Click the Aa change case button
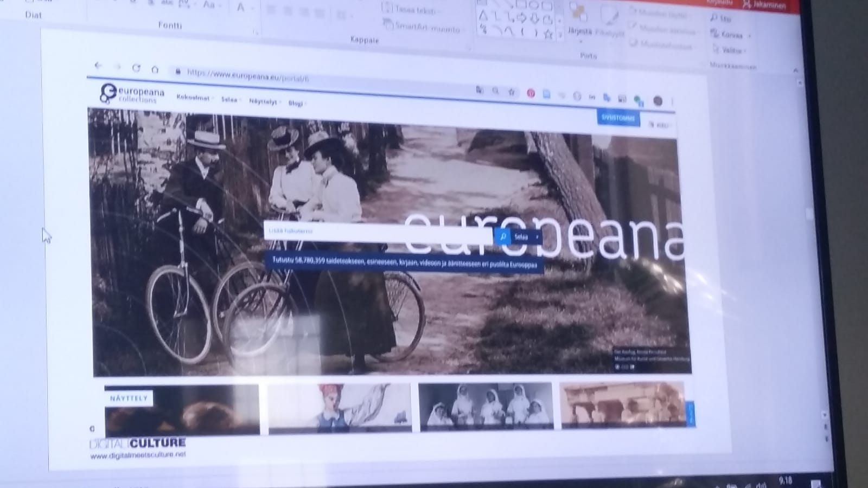Screen dimensions: 868x488 click(210, 5)
